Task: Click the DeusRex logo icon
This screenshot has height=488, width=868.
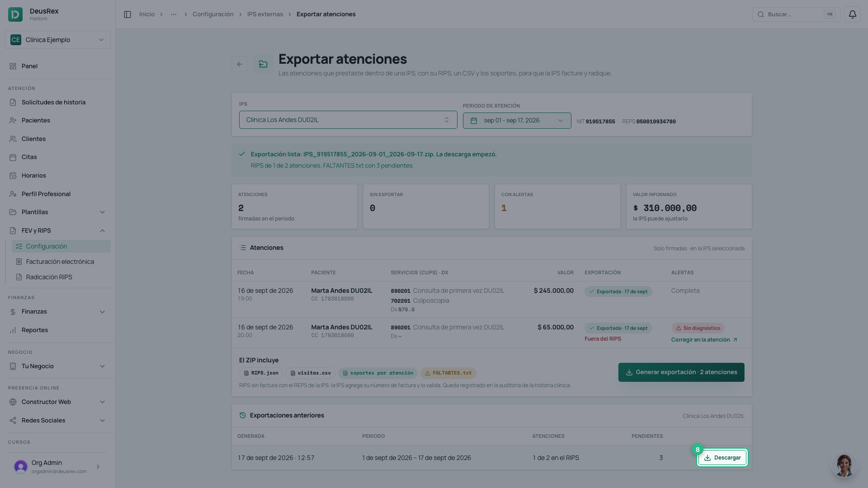Action: click(15, 14)
